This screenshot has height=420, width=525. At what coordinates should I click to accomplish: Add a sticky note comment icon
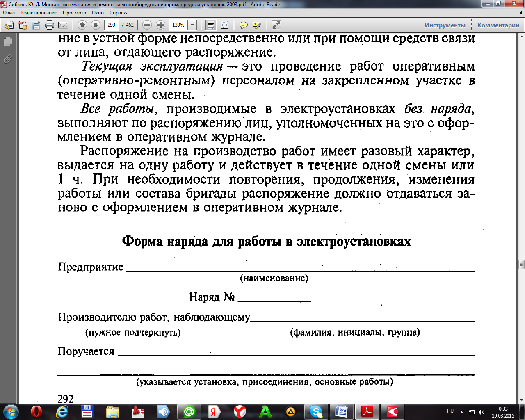[244, 25]
